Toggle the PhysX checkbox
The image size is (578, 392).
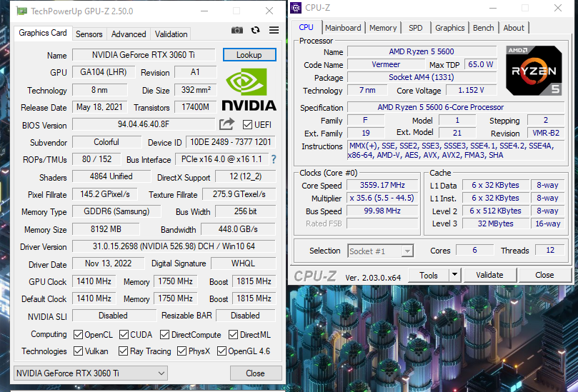pos(181,351)
